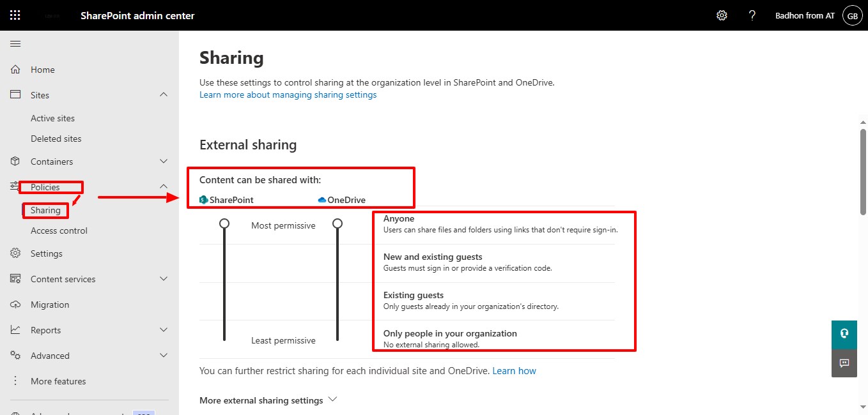Click the Content services icon
Image resolution: width=868 pixels, height=415 pixels.
click(15, 279)
